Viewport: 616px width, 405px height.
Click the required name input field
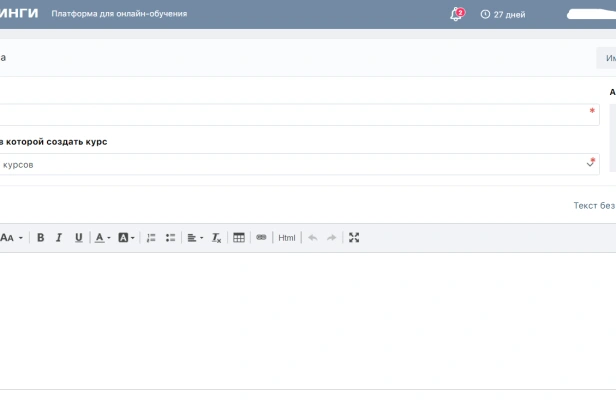pos(298,114)
